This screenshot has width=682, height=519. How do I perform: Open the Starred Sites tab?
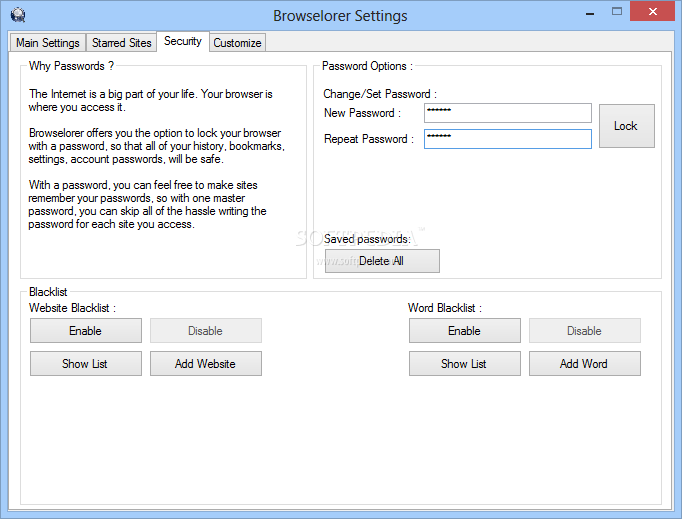click(121, 43)
